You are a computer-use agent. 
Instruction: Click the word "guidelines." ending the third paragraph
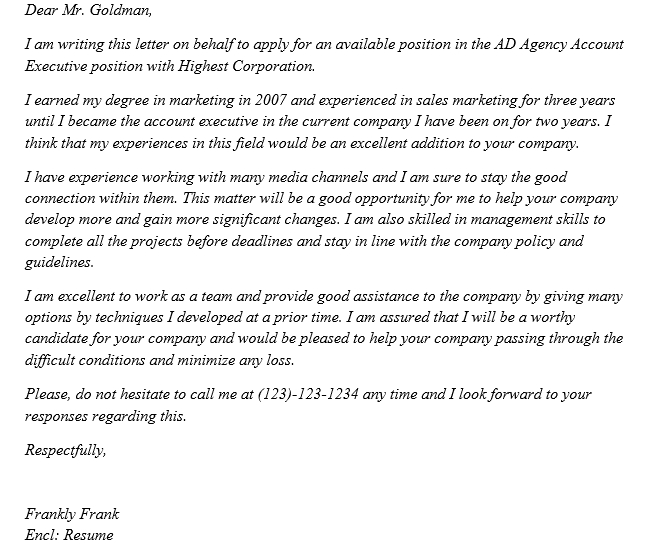coord(59,263)
